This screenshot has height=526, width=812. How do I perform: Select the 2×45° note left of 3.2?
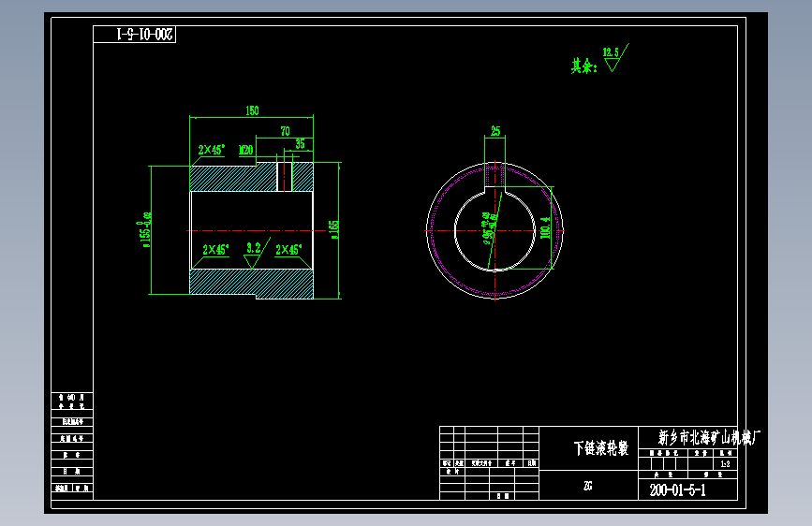pyautogui.click(x=215, y=250)
